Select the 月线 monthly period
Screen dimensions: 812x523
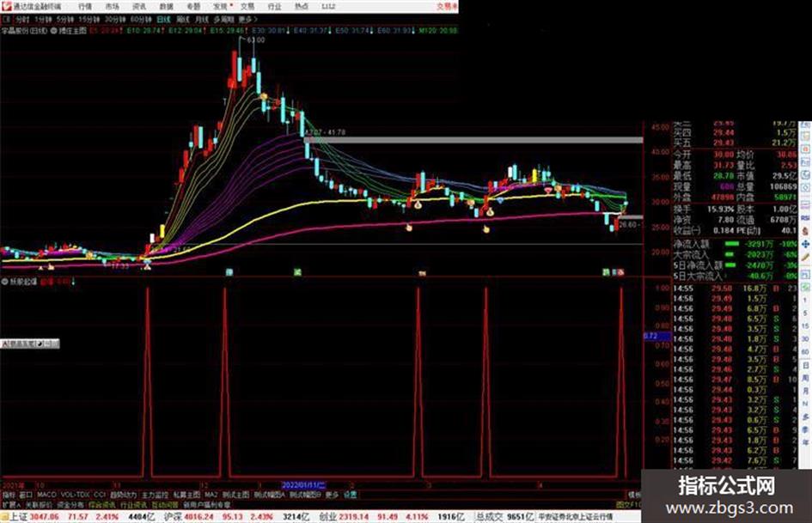[201, 20]
